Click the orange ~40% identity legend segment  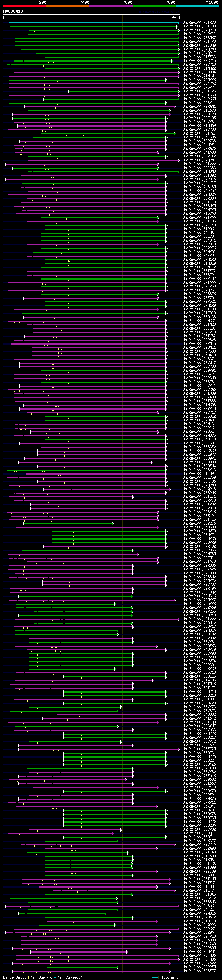(x=68, y=6)
